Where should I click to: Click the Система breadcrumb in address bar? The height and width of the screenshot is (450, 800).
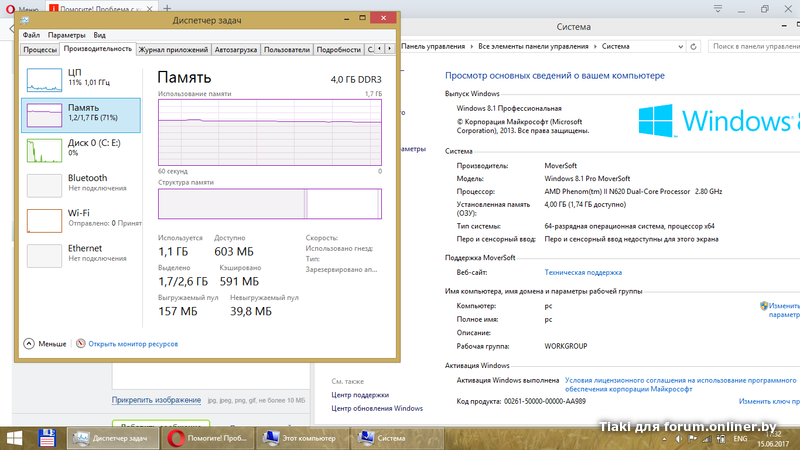[615, 46]
